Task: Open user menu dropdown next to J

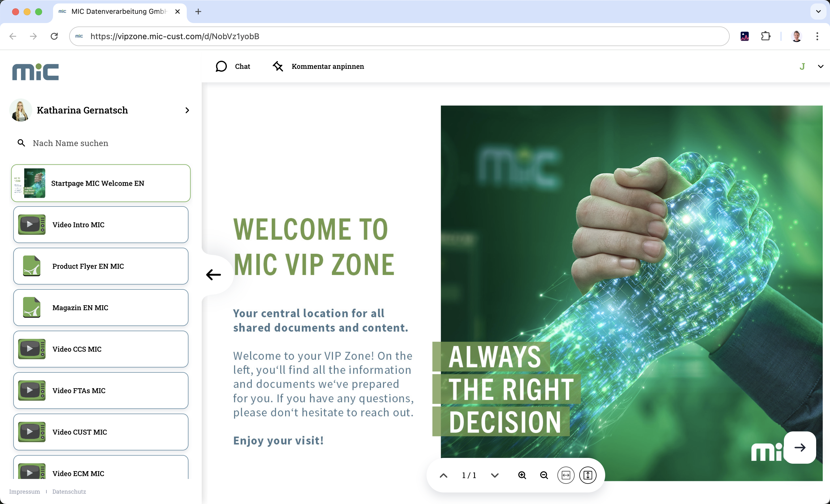Action: [820, 66]
